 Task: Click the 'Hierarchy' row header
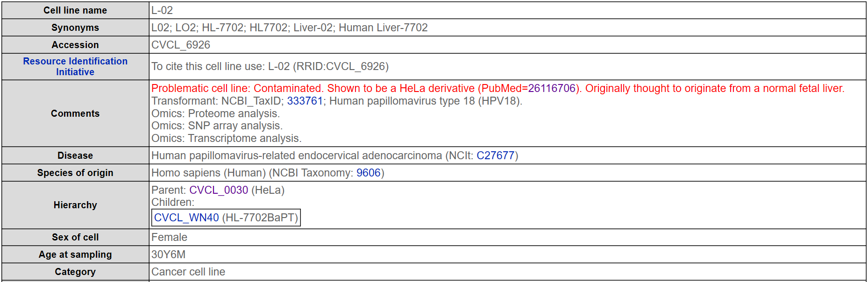pyautogui.click(x=75, y=205)
